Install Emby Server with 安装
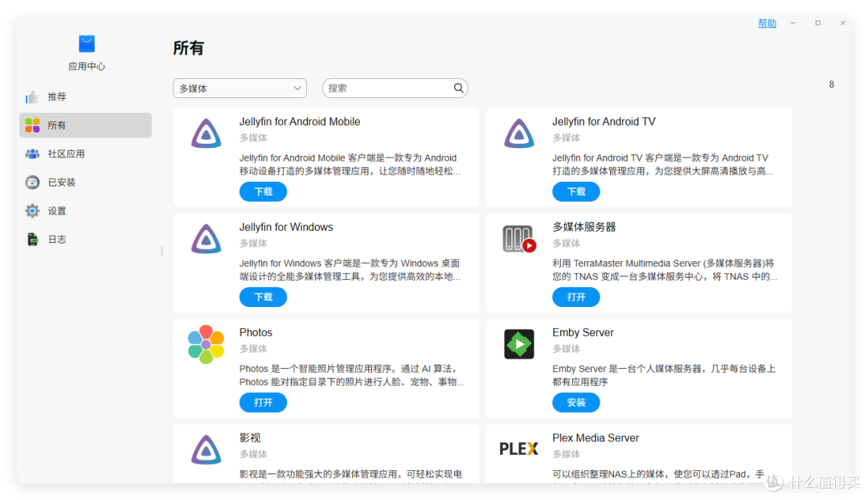This screenshot has width=868, height=500. pos(575,403)
